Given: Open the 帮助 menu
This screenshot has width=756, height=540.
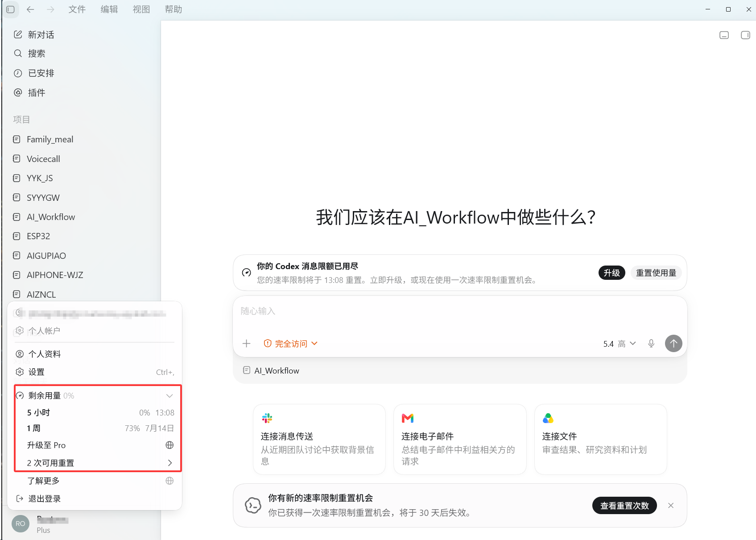Looking at the screenshot, I should [x=174, y=9].
